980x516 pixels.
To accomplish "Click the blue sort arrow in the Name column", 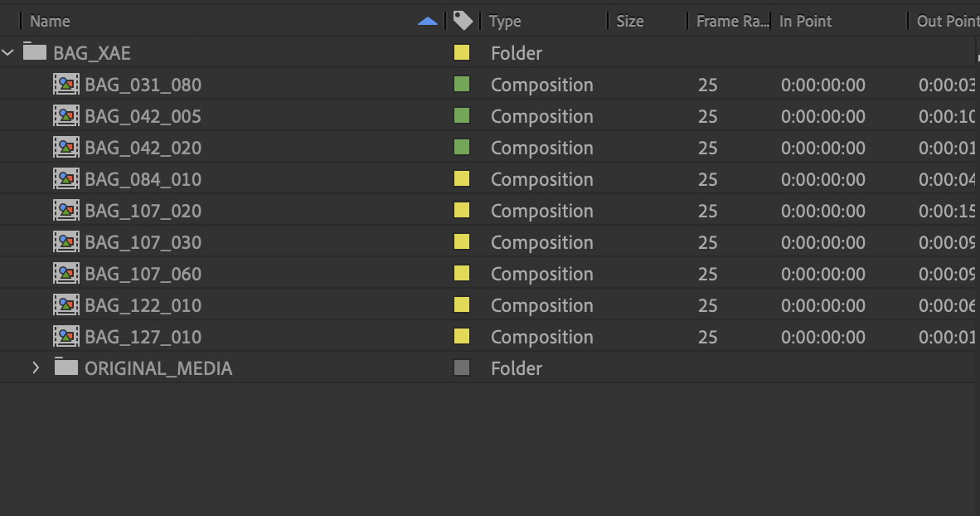I will (x=428, y=22).
